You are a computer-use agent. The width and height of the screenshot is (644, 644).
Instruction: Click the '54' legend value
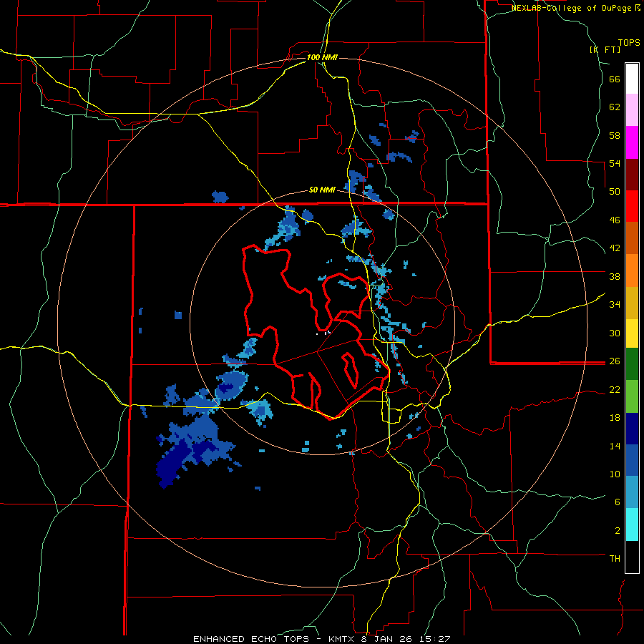click(x=615, y=163)
